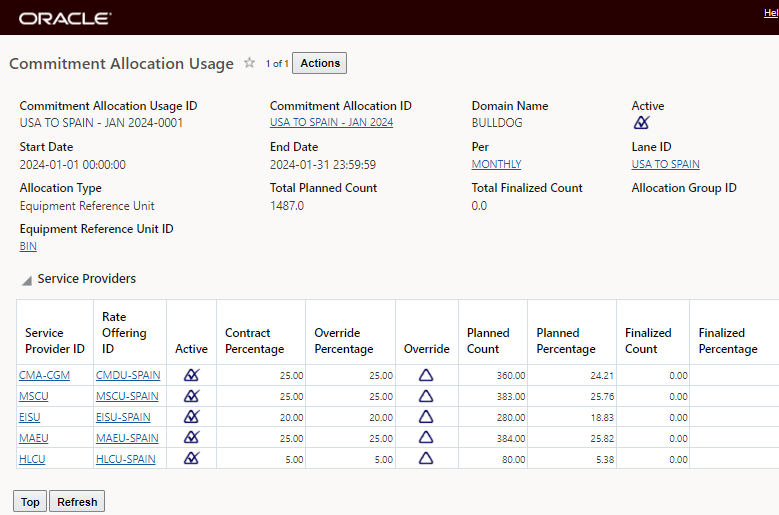This screenshot has width=779, height=515.
Task: Open MSCU service provider link
Action: point(34,396)
